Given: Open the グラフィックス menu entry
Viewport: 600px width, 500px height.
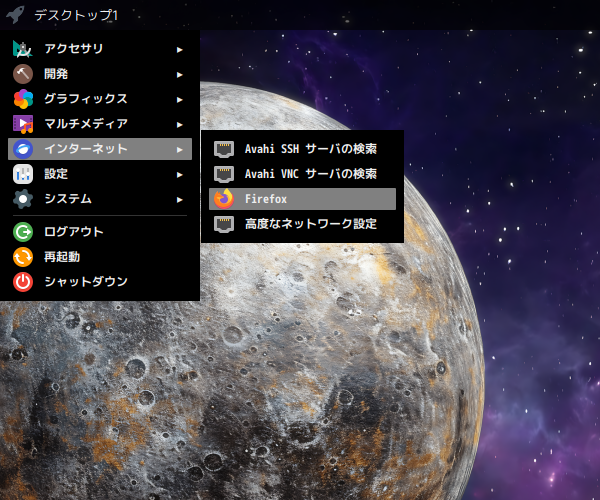Looking at the screenshot, I should coord(100,99).
